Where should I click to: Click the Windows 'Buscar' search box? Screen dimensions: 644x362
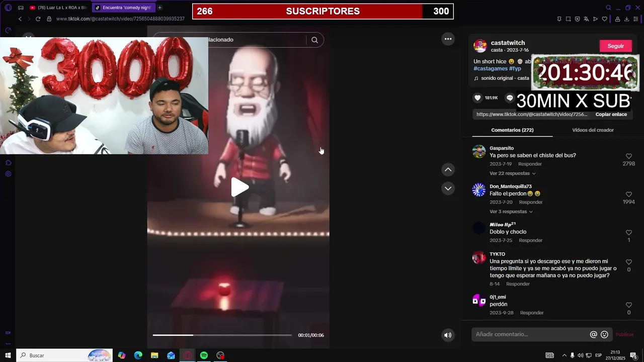pos(65,355)
